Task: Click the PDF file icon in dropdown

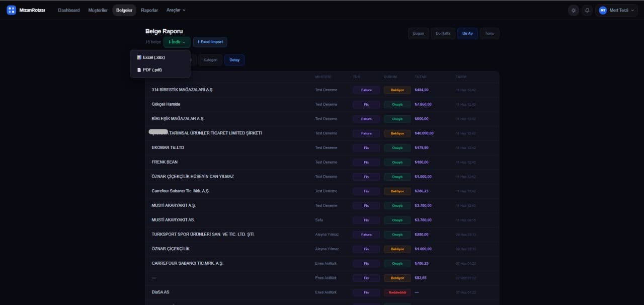Action: 139,70
